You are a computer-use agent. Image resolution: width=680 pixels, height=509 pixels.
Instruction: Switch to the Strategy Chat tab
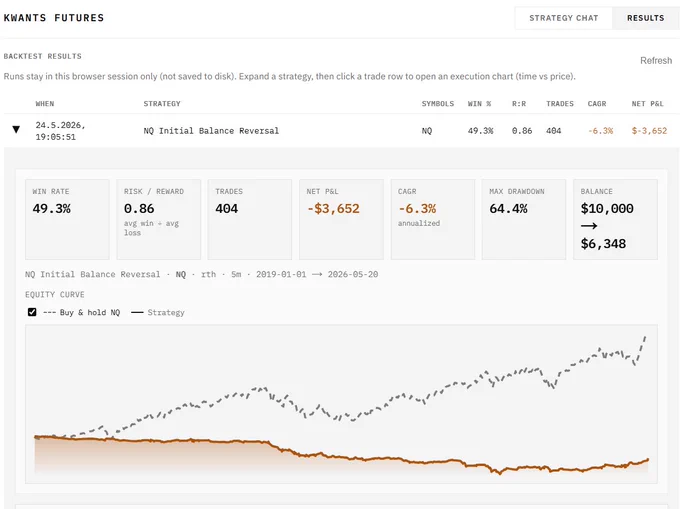click(563, 18)
